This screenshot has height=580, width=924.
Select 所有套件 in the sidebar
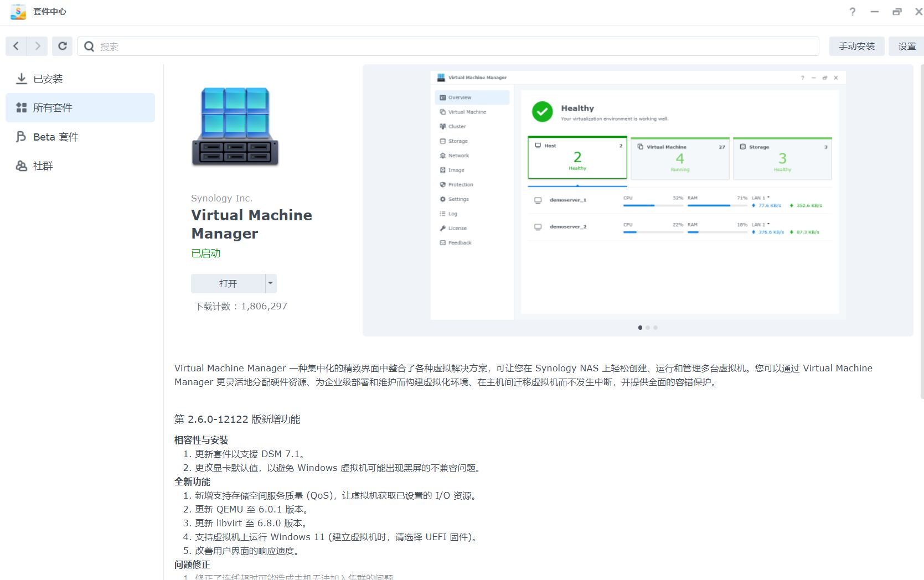(x=53, y=108)
